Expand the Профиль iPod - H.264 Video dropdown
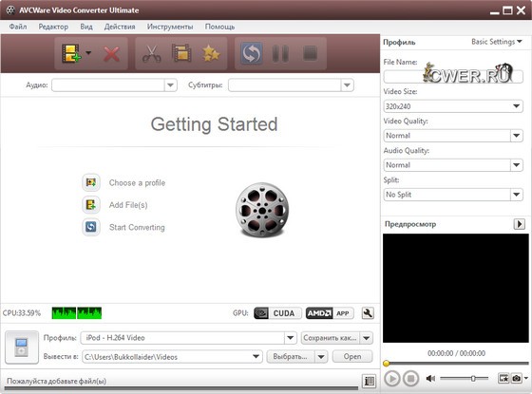This screenshot has height=394, width=532. [291, 338]
